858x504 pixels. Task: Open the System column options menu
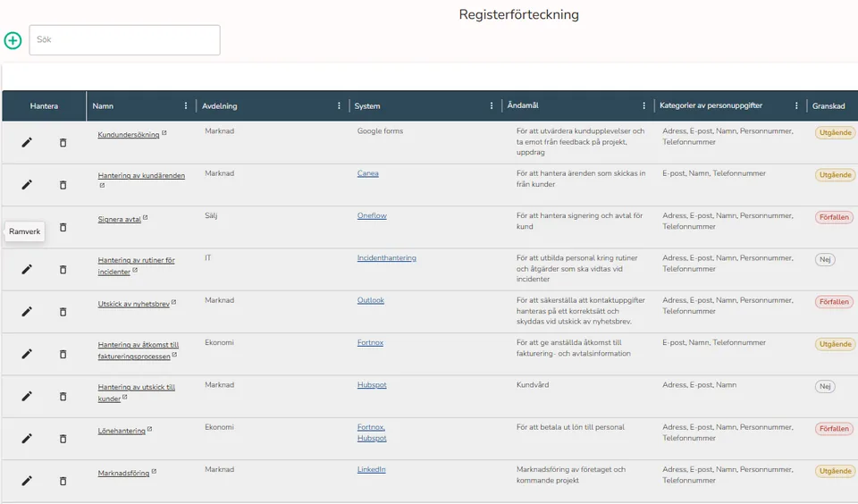(x=492, y=105)
